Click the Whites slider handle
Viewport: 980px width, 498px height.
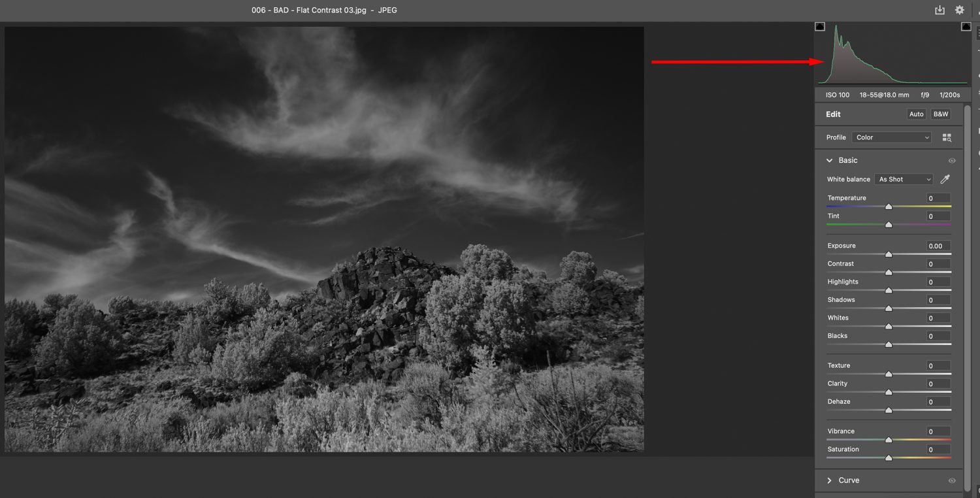click(x=889, y=326)
